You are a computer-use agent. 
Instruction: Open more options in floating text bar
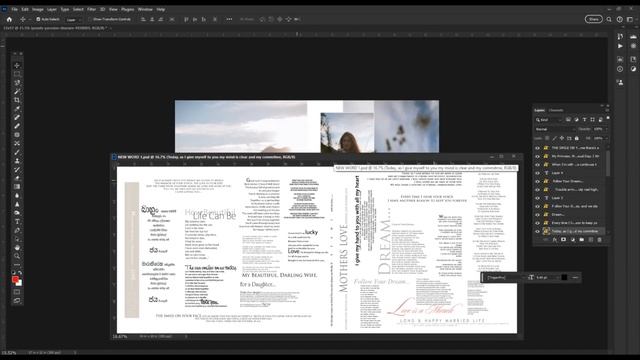575,278
